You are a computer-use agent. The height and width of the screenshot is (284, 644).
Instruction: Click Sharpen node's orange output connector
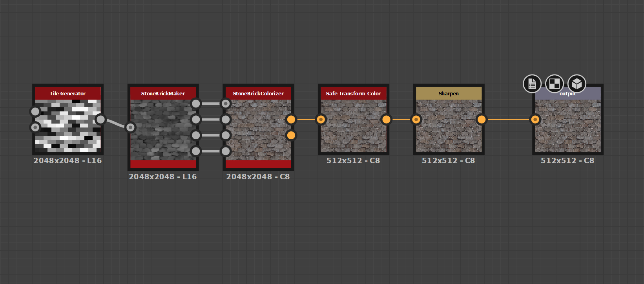click(x=481, y=119)
